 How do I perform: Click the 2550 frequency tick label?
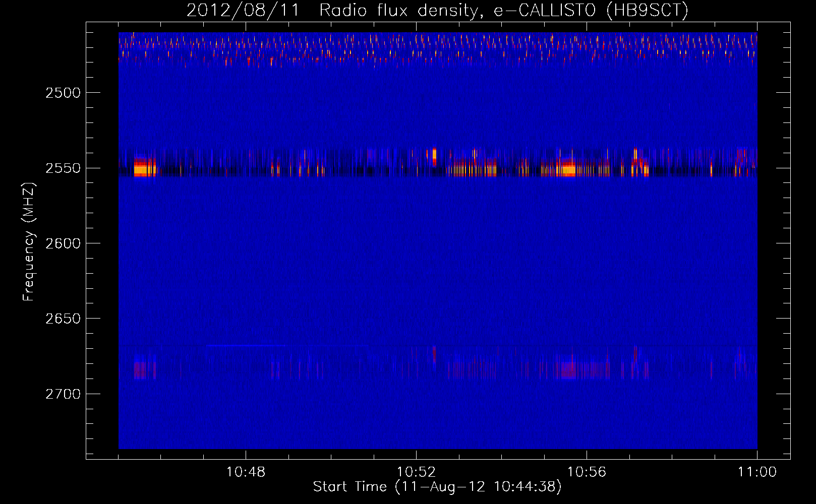[63, 168]
